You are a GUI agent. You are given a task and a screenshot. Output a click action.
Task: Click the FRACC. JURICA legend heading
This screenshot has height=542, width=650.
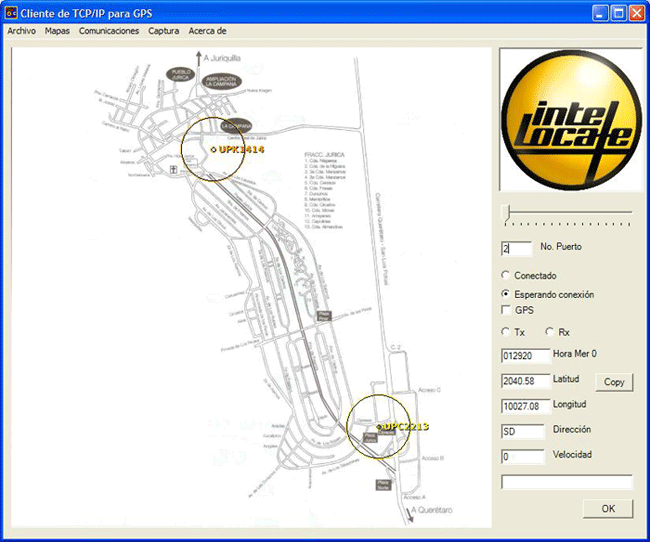click(324, 155)
